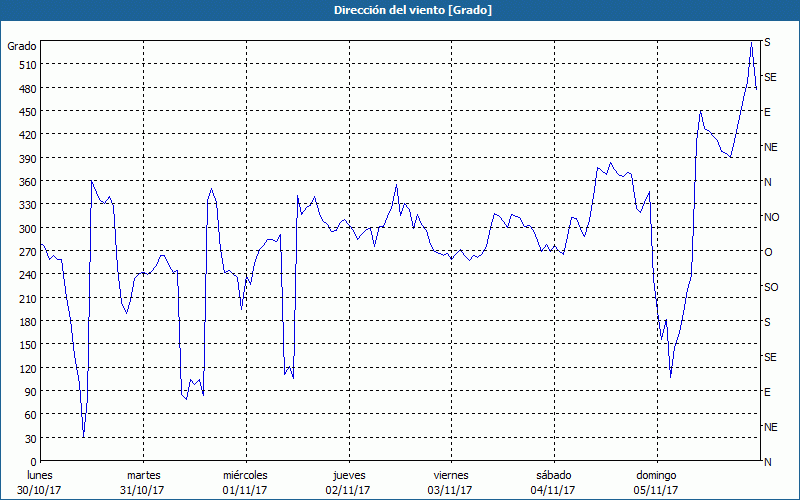Click the "jueves" day label

click(348, 475)
